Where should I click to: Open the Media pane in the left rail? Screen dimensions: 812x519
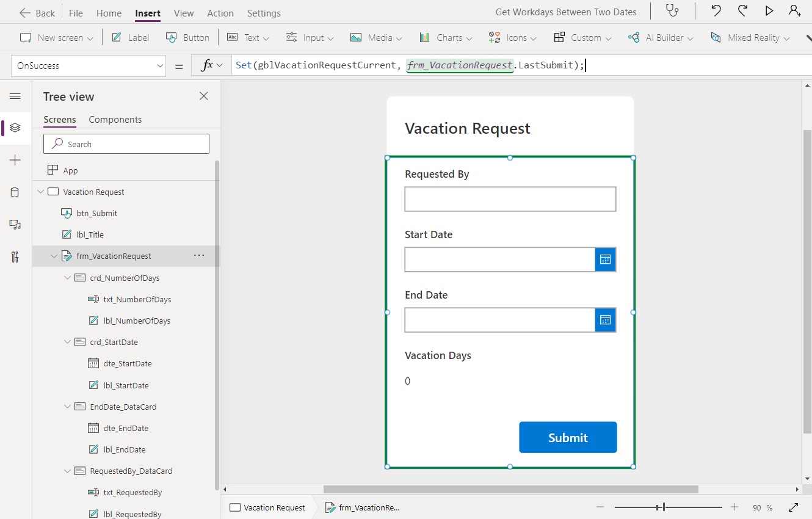click(x=15, y=224)
